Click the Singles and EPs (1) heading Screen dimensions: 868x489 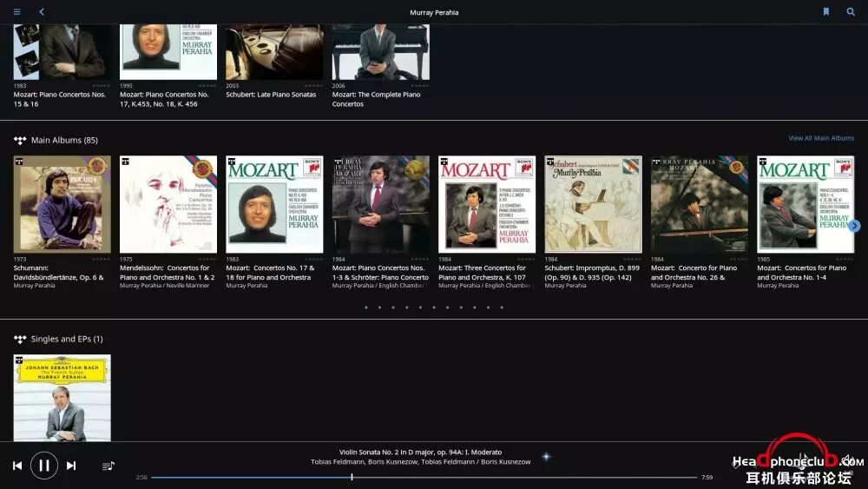(x=67, y=339)
